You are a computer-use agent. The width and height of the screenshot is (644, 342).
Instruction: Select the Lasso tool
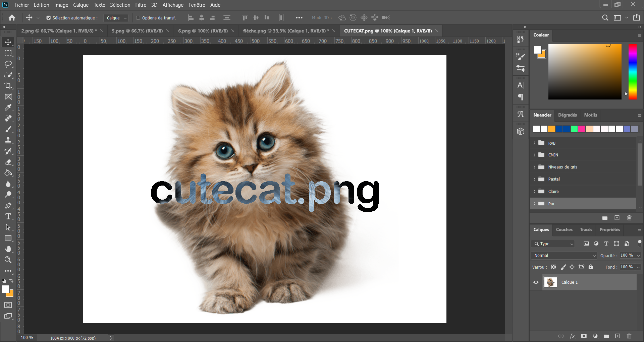[8, 64]
